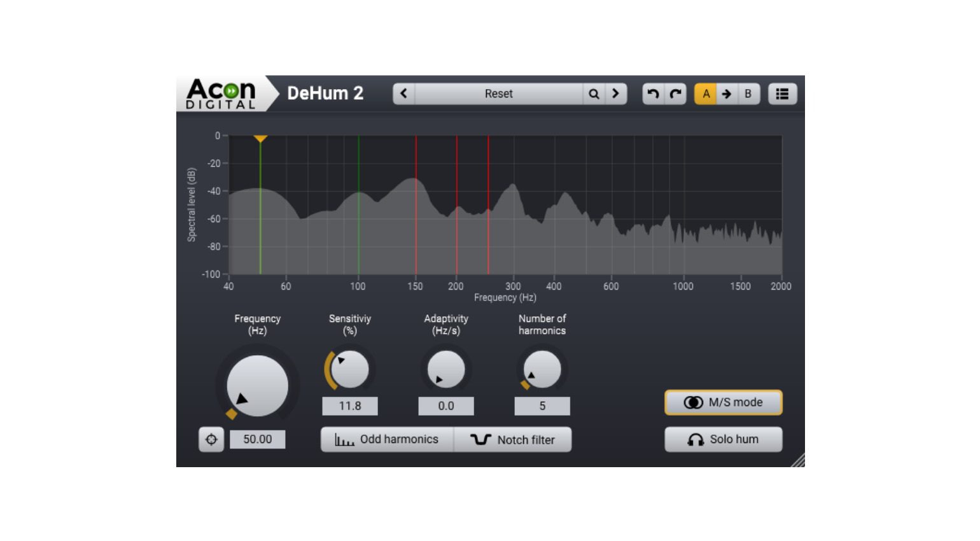Open the preset list icon
Image resolution: width=980 pixels, height=541 pixels.
point(783,94)
